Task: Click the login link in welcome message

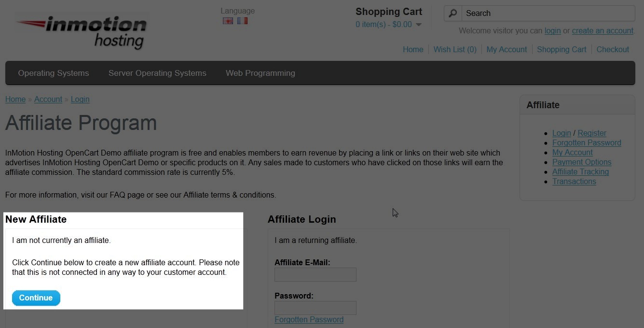Action: (552, 30)
